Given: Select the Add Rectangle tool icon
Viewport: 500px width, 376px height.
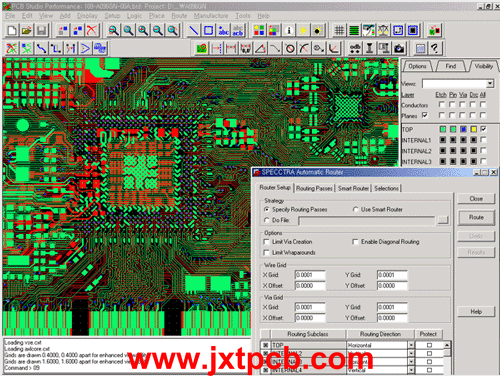Looking at the screenshot, I should coord(208,30).
